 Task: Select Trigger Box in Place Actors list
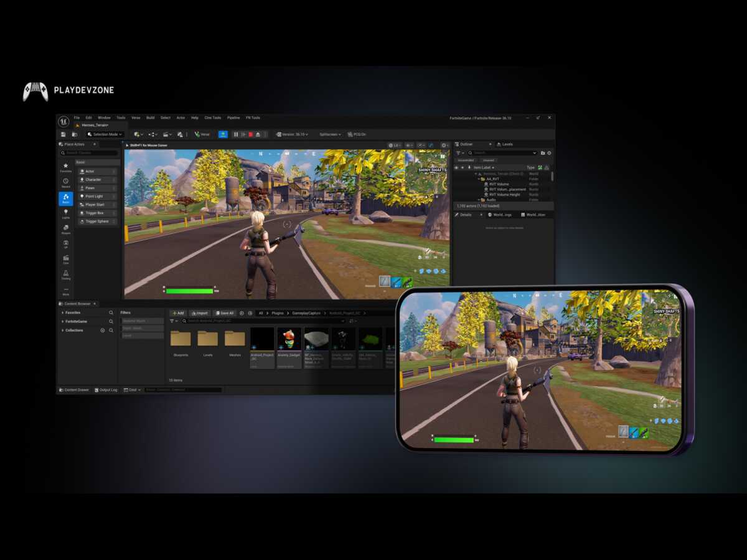click(x=96, y=213)
